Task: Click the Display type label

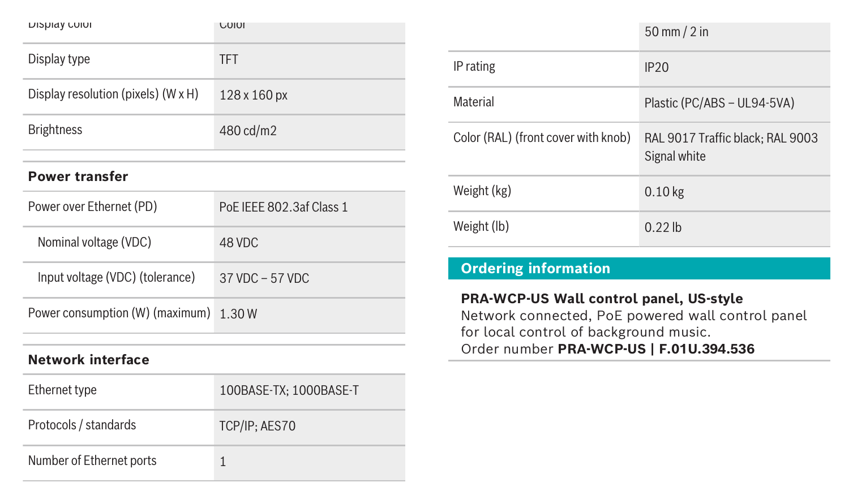Action: tap(59, 59)
